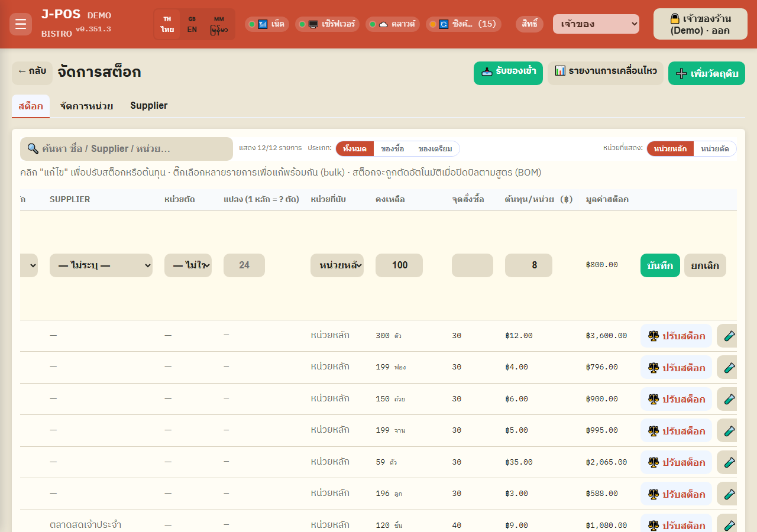Check the เน็ต network status indicator
Screen dimensions: 757x532
267,24
